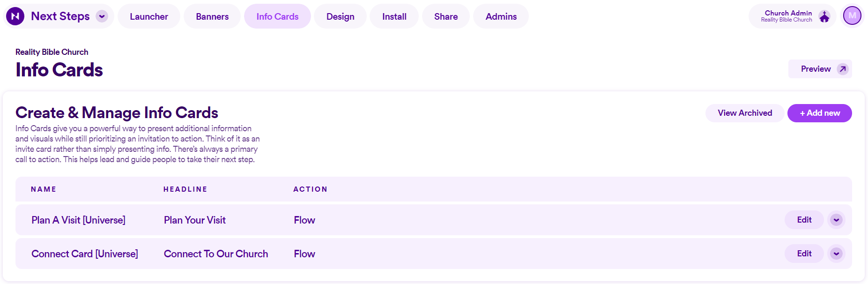
Task: Select the Install menu item
Action: (x=394, y=16)
